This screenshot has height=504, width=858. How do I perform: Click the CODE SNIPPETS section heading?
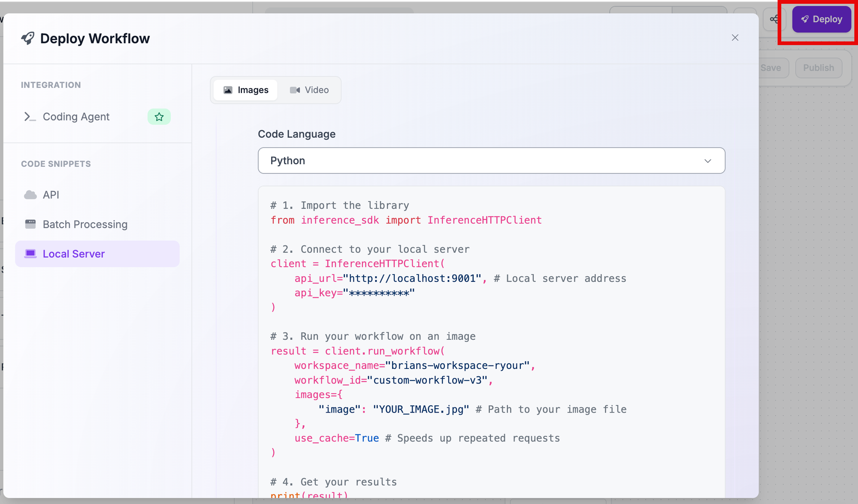(56, 164)
